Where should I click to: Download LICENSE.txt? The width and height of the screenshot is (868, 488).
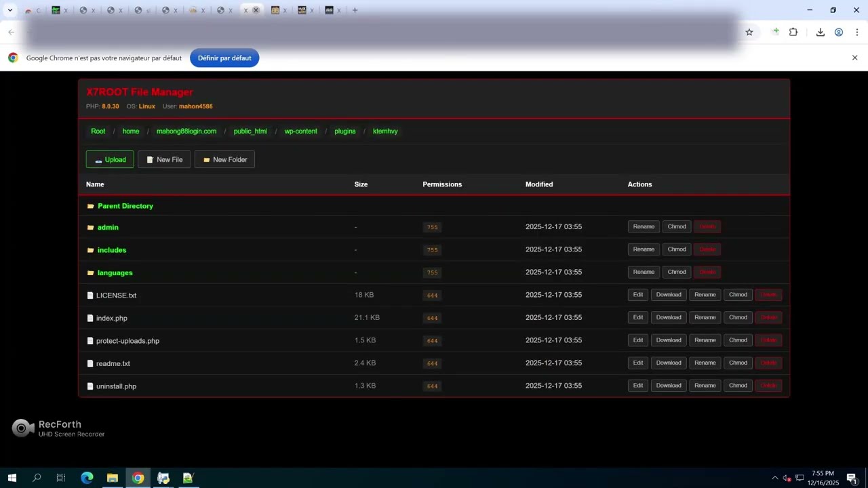point(669,295)
